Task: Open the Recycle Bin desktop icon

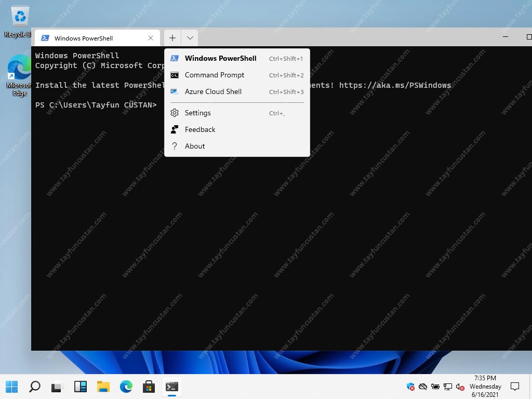Action: pos(19,22)
